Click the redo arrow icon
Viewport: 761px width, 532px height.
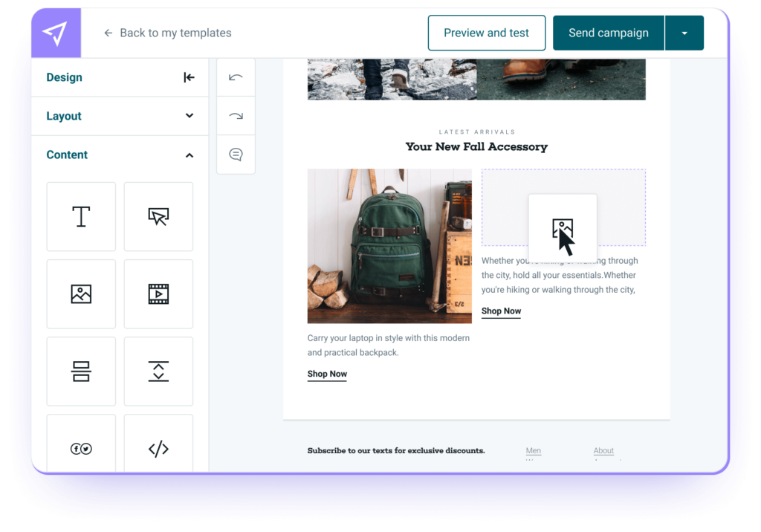coord(236,116)
